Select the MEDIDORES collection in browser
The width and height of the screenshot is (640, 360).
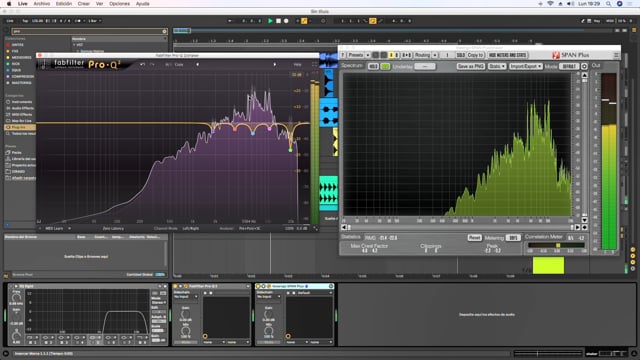click(x=21, y=58)
